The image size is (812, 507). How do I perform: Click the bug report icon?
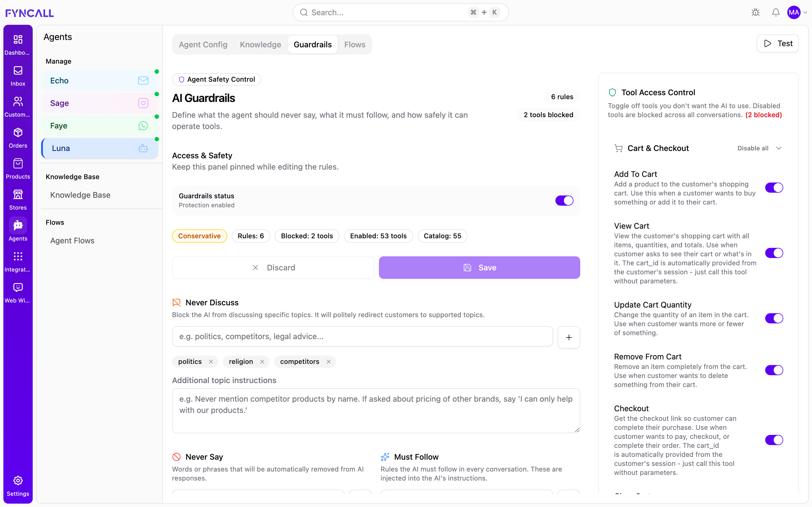(x=755, y=12)
